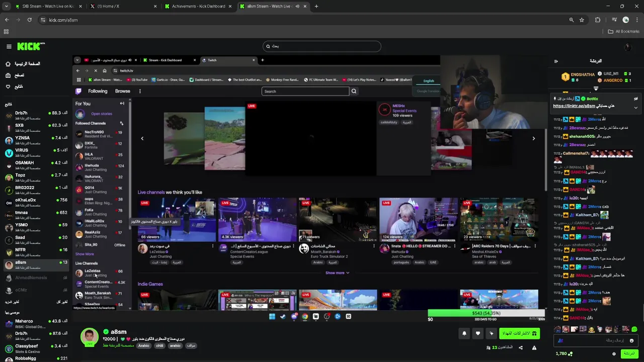This screenshot has width=644, height=362.
Task: Collapse the chat panel with arrow icon
Action: click(556, 61)
